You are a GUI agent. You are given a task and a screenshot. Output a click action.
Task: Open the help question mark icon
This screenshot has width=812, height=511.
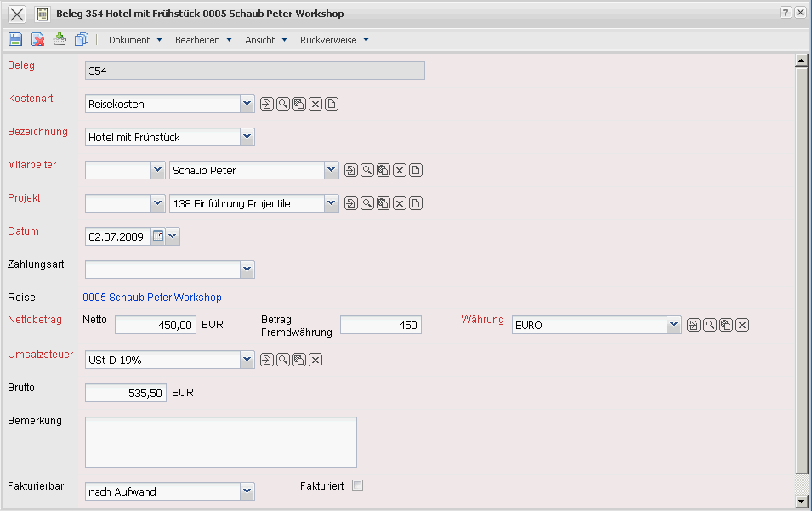(x=786, y=13)
